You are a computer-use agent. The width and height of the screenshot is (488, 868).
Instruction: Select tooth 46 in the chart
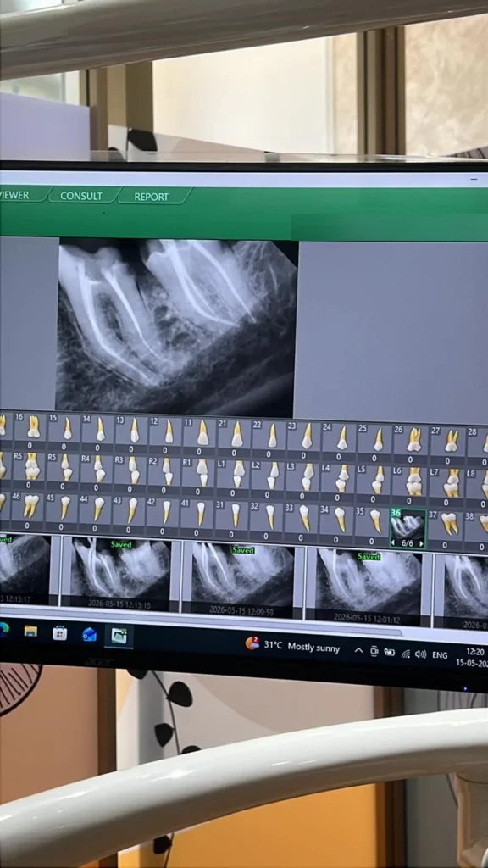tap(28, 509)
